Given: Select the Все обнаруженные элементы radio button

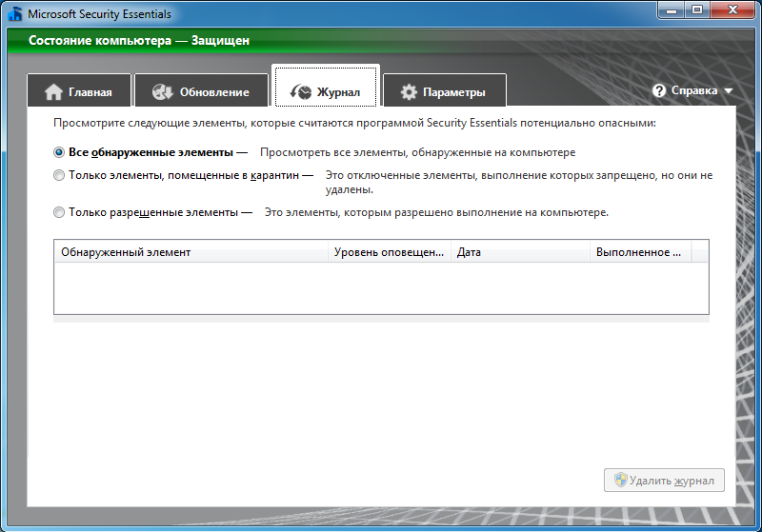Looking at the screenshot, I should click(x=59, y=152).
